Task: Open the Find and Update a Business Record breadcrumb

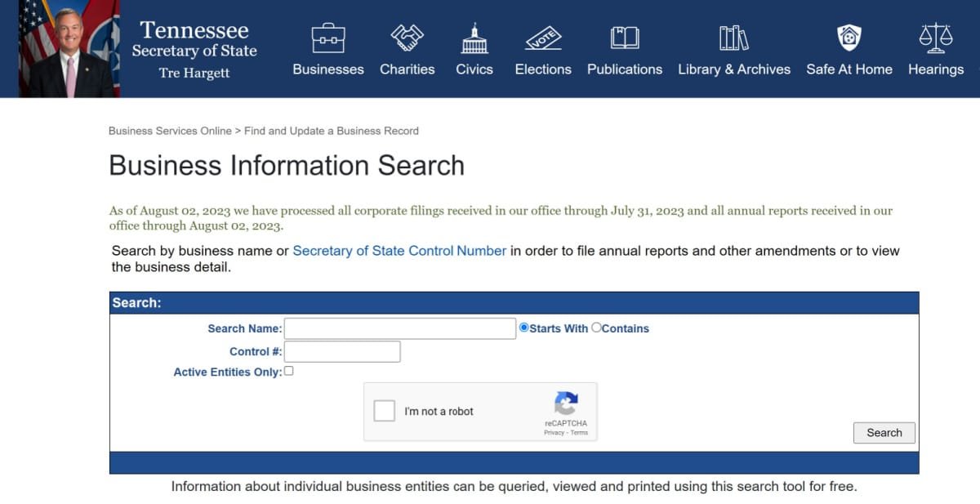Action: tap(332, 131)
